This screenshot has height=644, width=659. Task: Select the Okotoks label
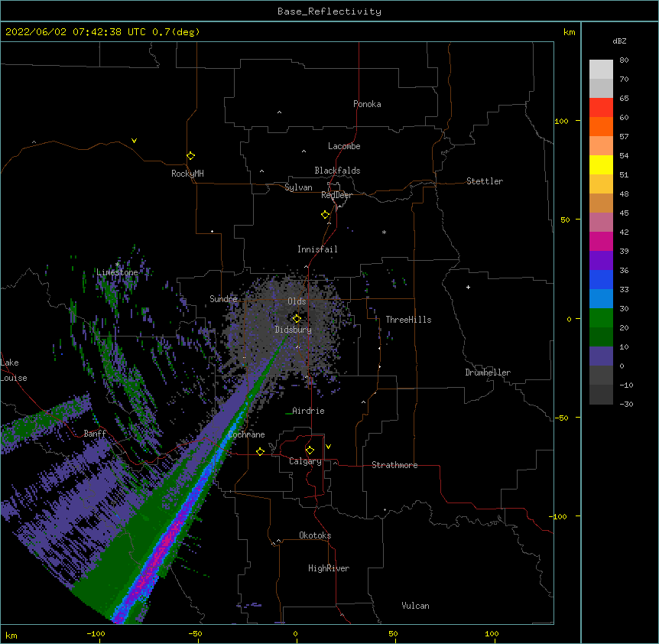pos(315,535)
